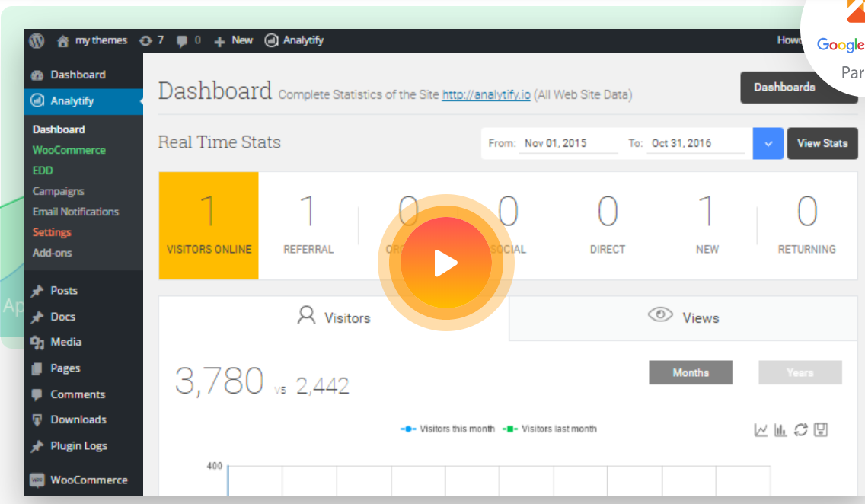Click the Pages icon in sidebar
Image resolution: width=865 pixels, height=504 pixels.
click(37, 368)
